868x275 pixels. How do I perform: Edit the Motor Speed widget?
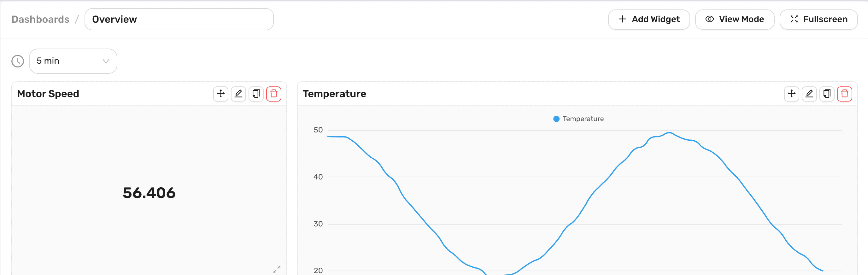pyautogui.click(x=238, y=94)
